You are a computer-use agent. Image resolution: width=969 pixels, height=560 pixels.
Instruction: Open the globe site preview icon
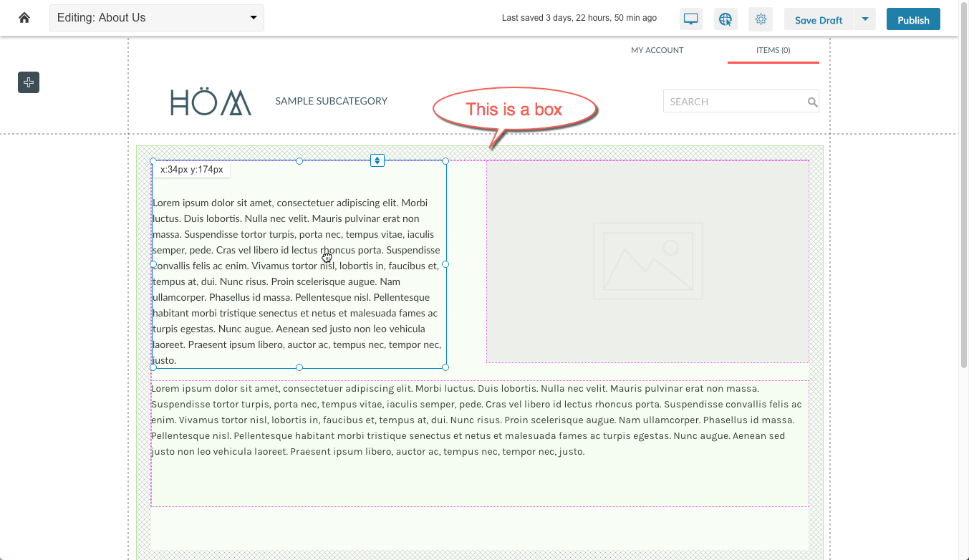(x=726, y=19)
